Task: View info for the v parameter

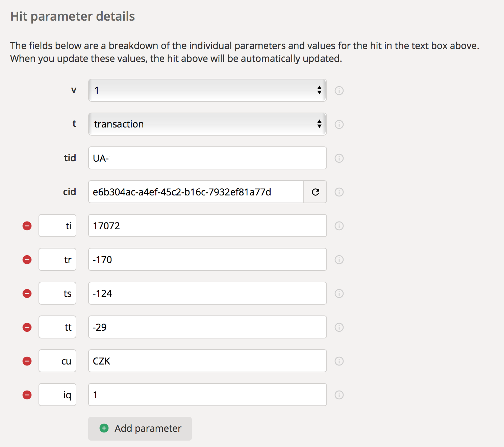Action: tap(339, 91)
